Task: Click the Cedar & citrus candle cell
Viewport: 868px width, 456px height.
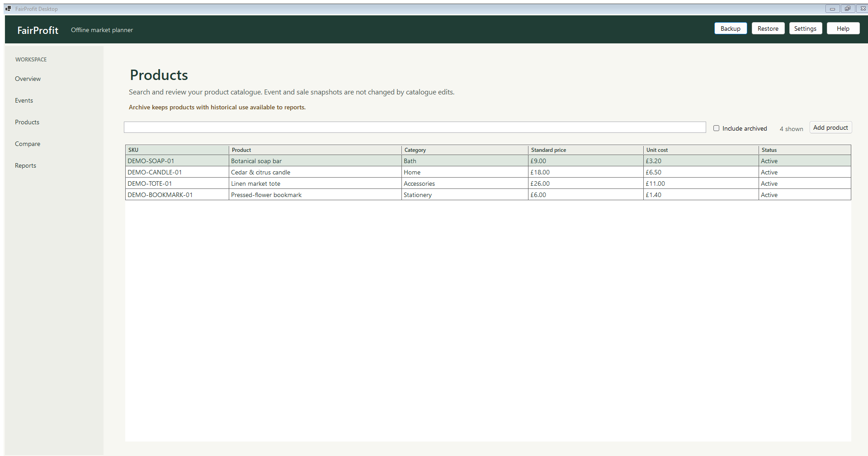Action: [x=315, y=172]
